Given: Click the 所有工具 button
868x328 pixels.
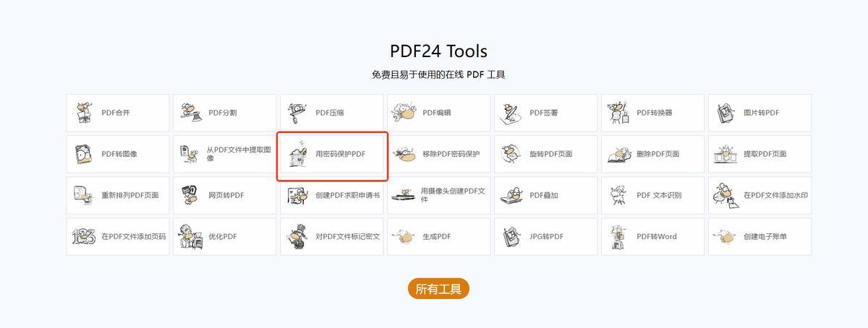Looking at the screenshot, I should click(439, 289).
